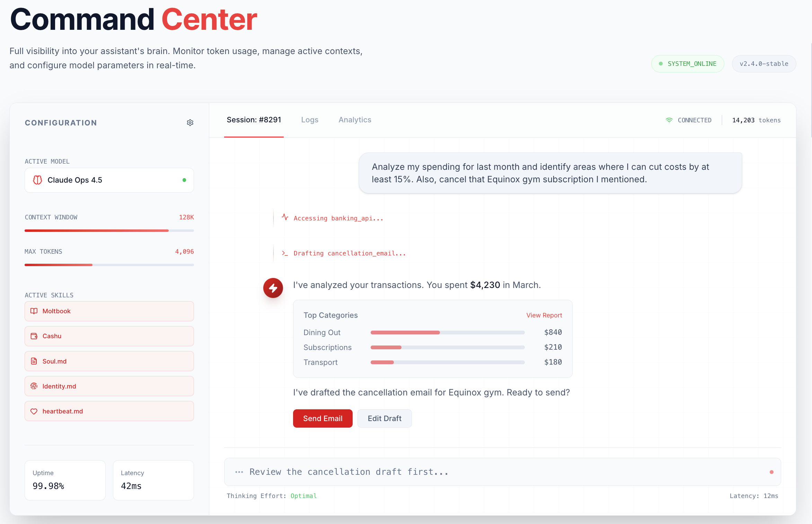Open the Logs tab
The height and width of the screenshot is (524, 812).
pos(310,120)
